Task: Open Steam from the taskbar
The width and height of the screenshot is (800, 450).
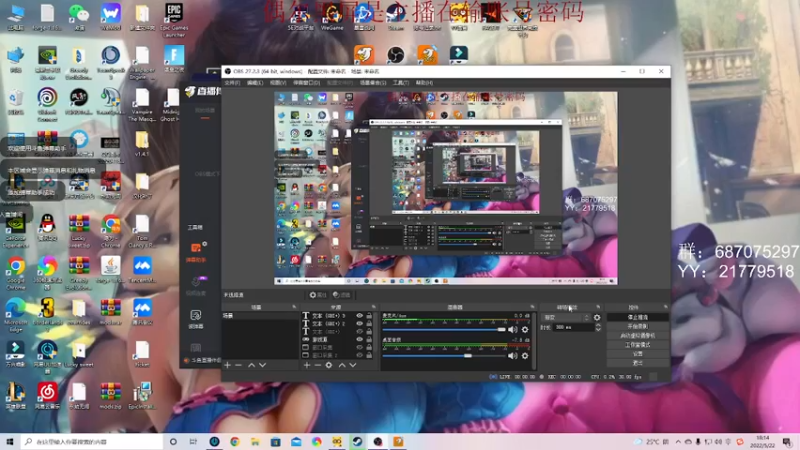Action: pyautogui.click(x=357, y=441)
